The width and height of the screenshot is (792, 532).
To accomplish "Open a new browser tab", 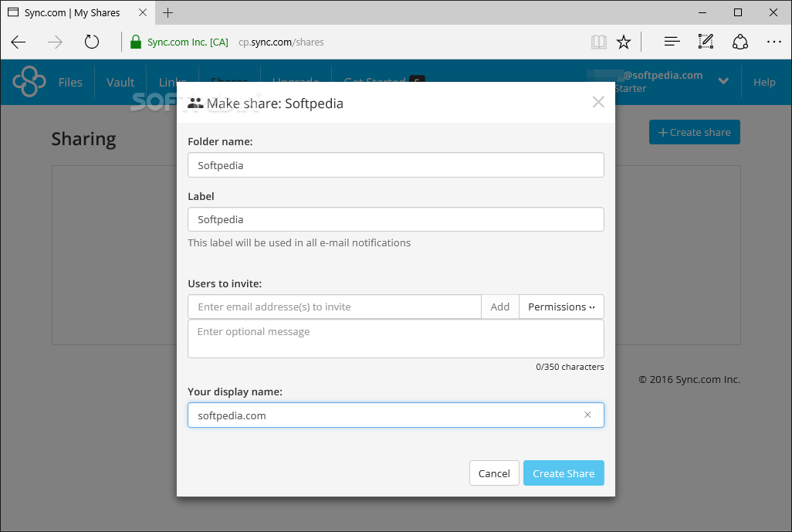I will click(x=168, y=12).
